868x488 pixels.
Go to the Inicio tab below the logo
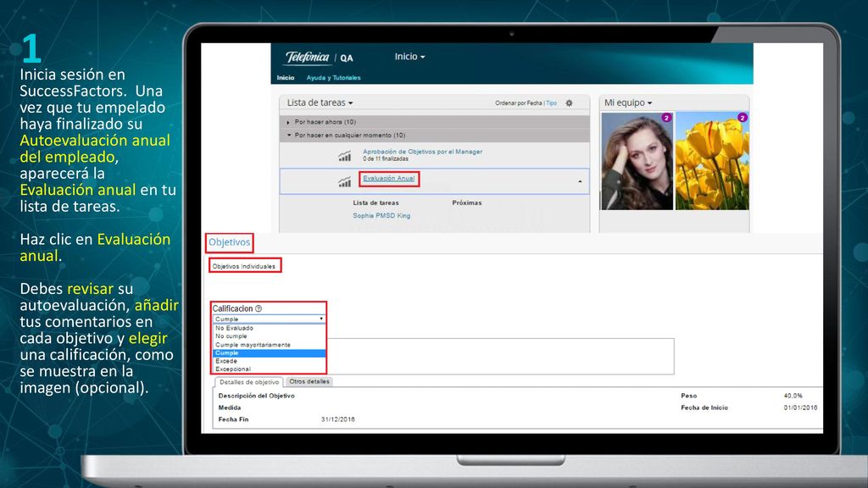coord(286,78)
